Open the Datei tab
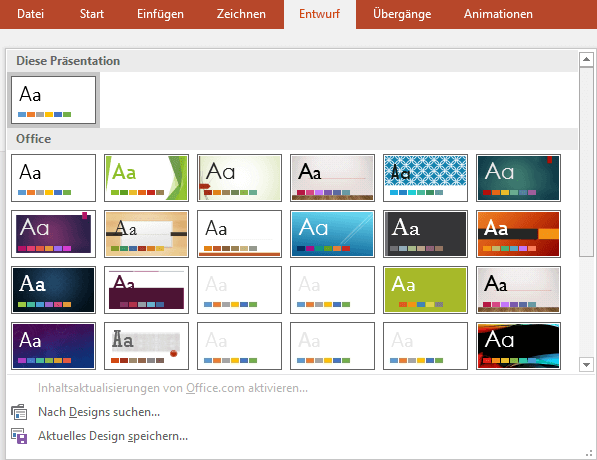This screenshot has height=460, width=597. pos(30,14)
